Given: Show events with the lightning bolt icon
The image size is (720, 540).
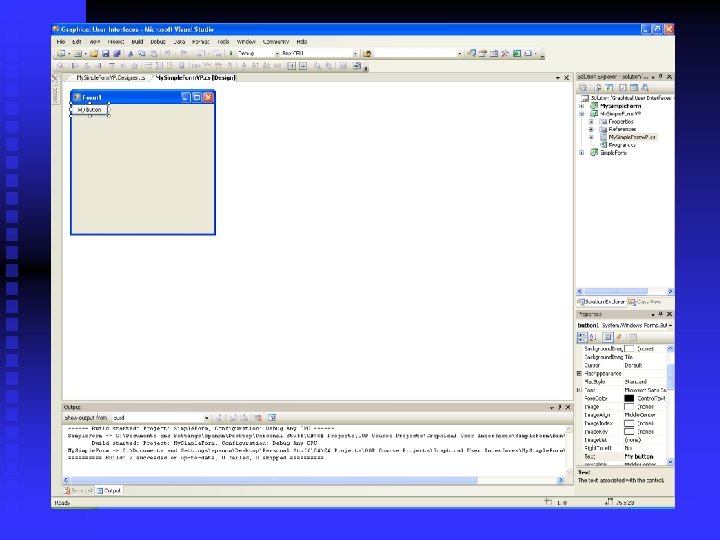Looking at the screenshot, I should [618, 338].
